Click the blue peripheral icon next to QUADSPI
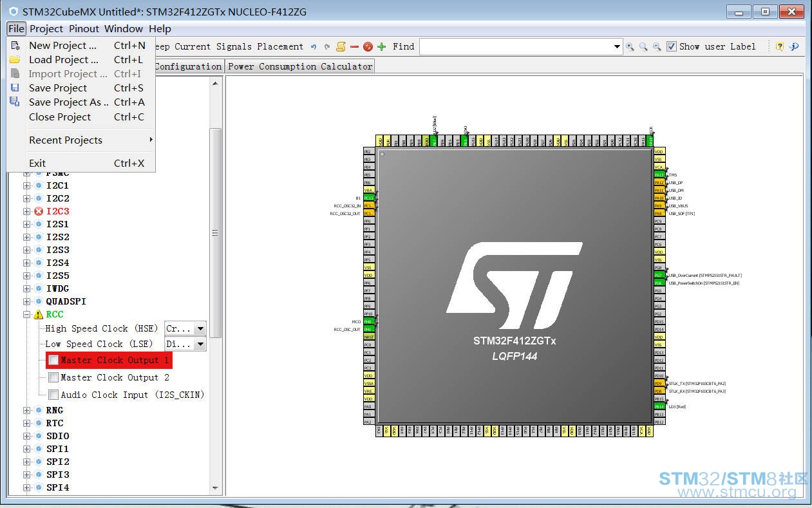This screenshot has width=812, height=508. (39, 301)
